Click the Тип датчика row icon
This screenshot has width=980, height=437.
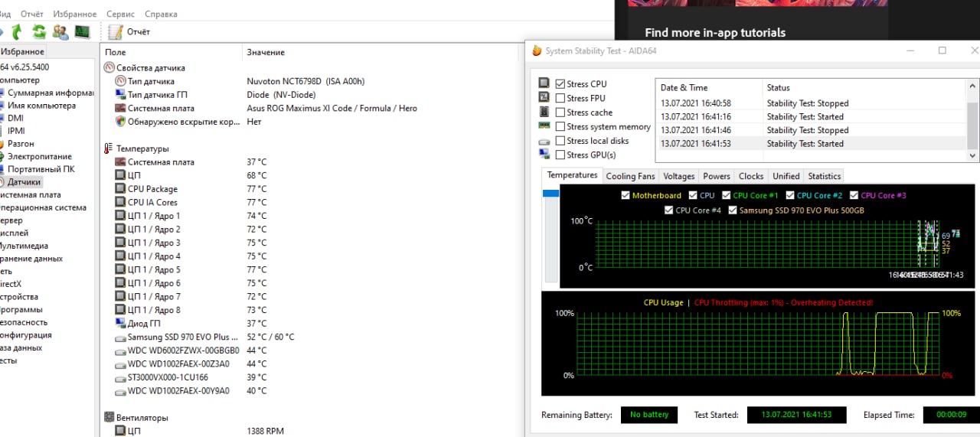point(120,81)
